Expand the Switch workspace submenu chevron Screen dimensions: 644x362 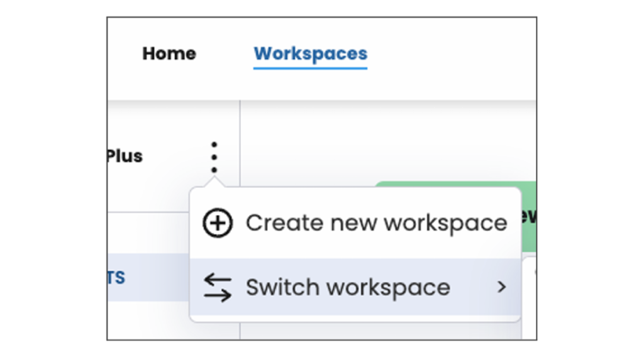pyautogui.click(x=501, y=287)
